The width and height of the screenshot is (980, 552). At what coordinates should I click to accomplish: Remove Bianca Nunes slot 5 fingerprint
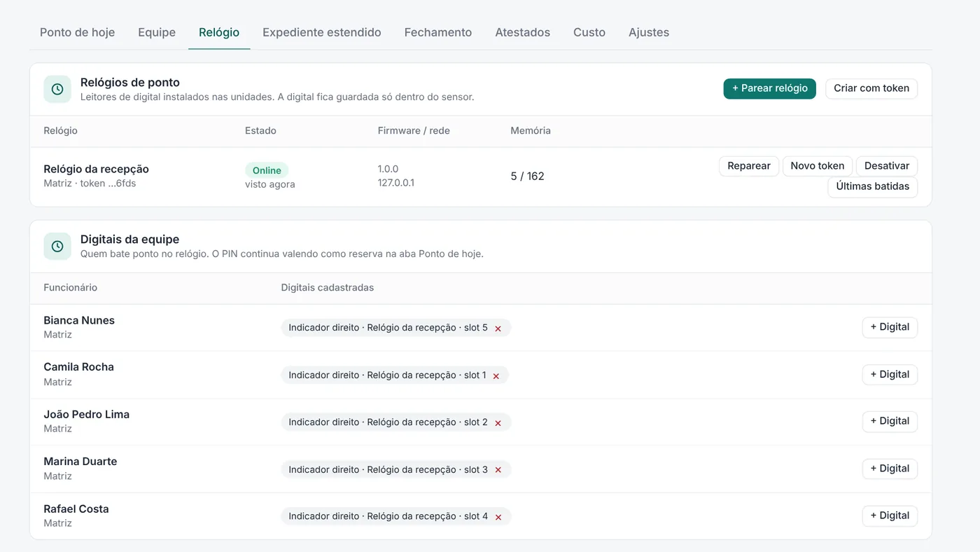pos(498,328)
